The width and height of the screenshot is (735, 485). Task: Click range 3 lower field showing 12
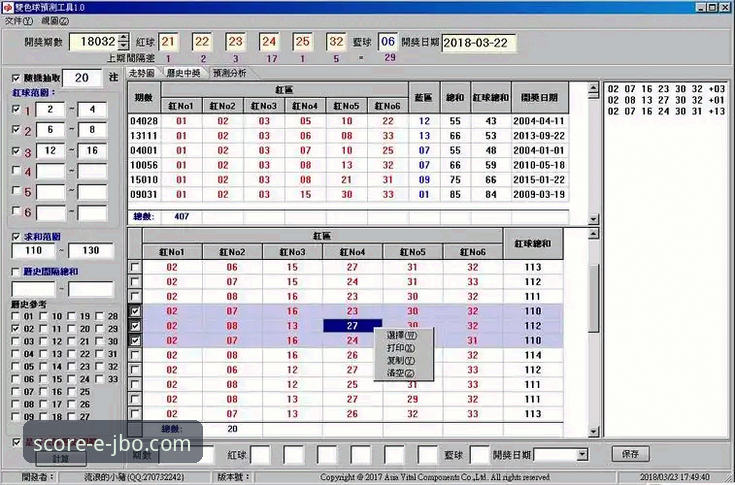(x=50, y=151)
